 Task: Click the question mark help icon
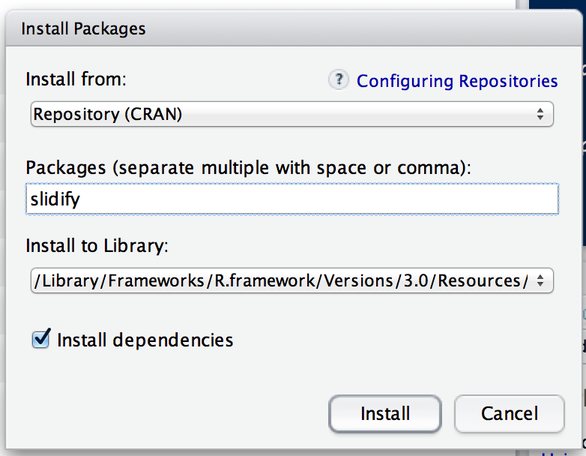tap(339, 80)
